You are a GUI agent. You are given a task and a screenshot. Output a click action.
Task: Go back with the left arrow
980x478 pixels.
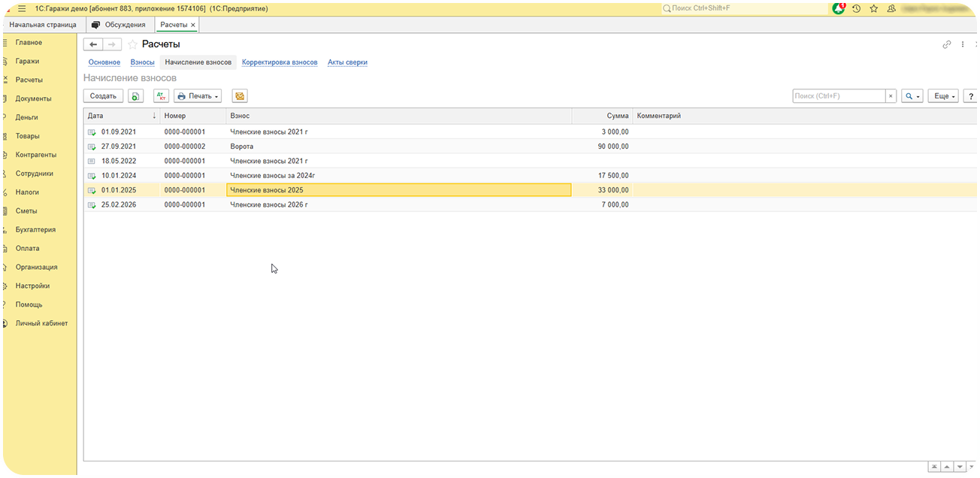pos(93,44)
